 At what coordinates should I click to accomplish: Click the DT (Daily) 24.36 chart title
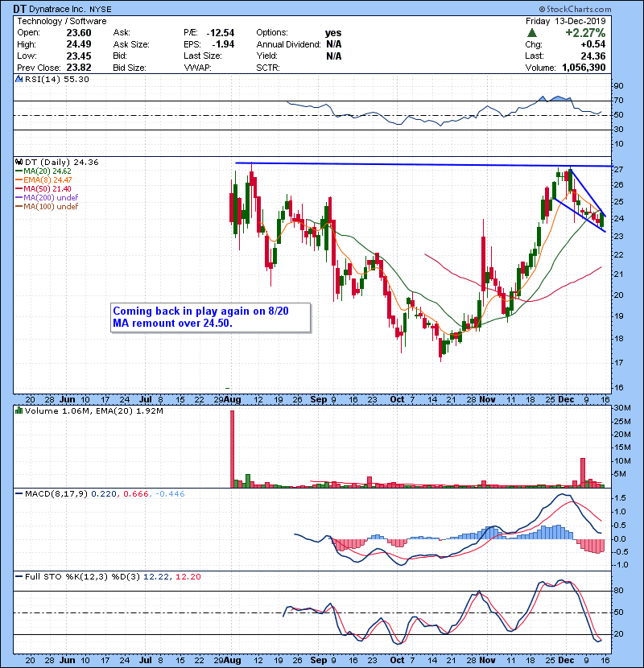point(61,163)
